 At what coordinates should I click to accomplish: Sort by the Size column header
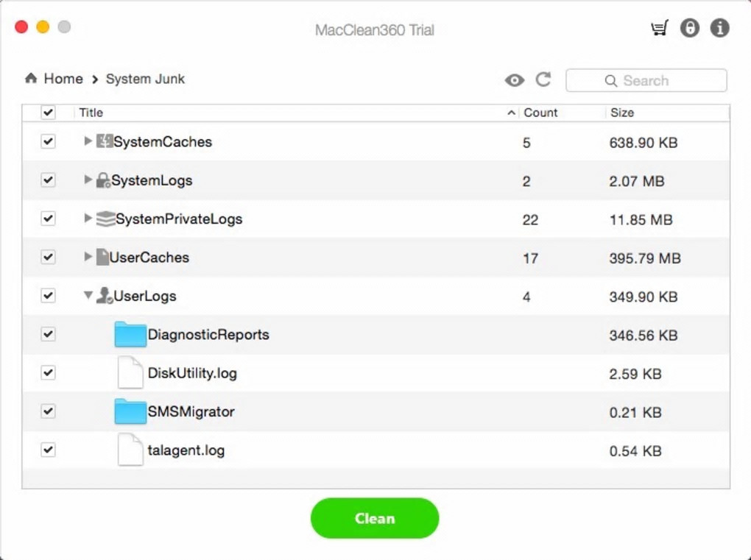[x=621, y=113]
